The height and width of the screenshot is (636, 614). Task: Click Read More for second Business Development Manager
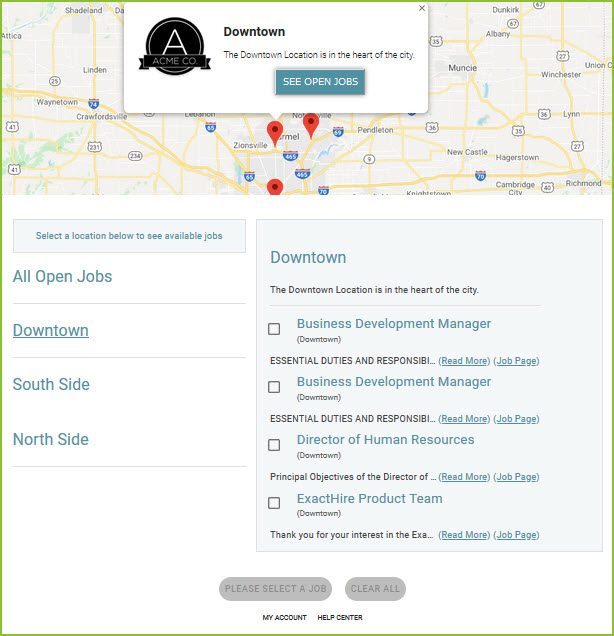tap(464, 419)
